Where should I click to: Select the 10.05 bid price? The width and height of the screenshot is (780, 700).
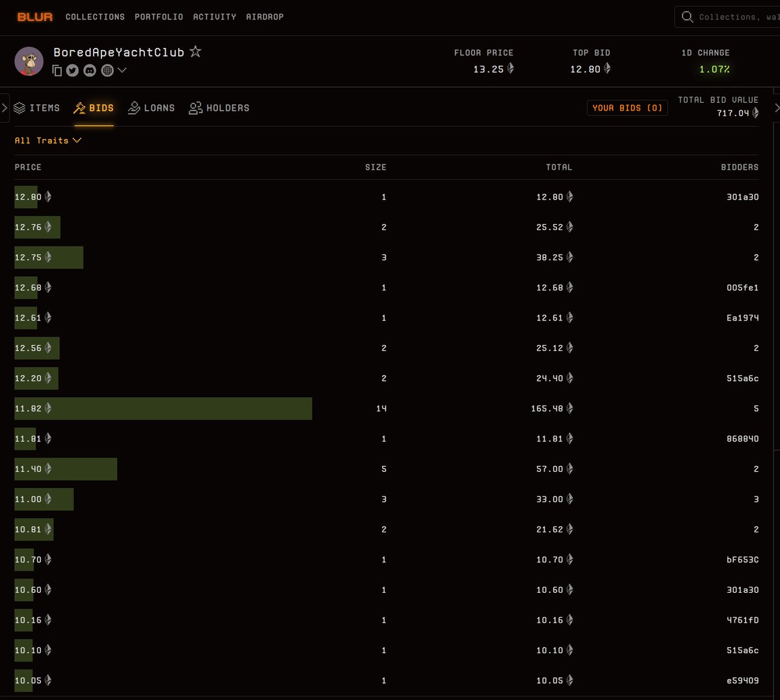point(28,681)
